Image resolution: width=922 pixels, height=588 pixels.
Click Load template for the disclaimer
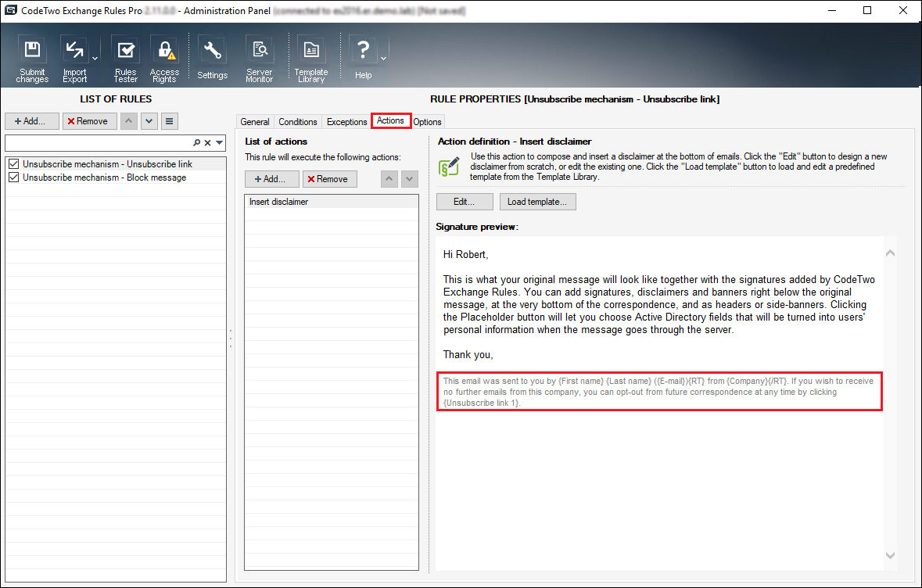(537, 201)
